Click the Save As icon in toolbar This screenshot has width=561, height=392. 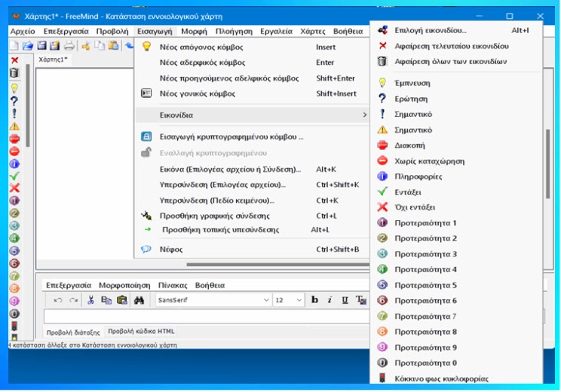click(54, 45)
